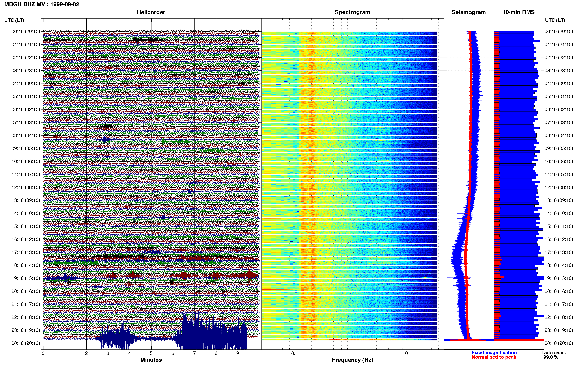Click the left '14:10 (10:10)' time label

(x=26, y=213)
